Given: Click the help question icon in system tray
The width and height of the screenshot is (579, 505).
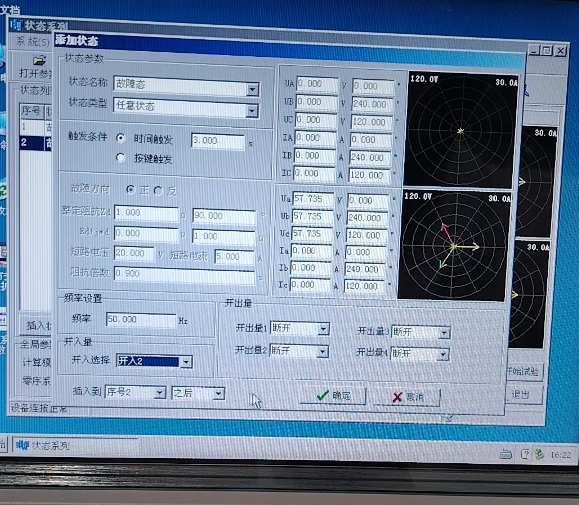Looking at the screenshot, I should coord(525,454).
